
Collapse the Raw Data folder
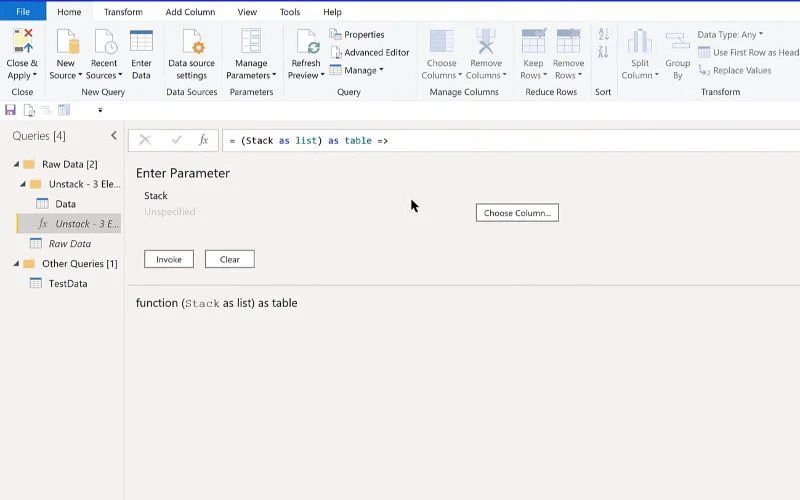(16, 164)
